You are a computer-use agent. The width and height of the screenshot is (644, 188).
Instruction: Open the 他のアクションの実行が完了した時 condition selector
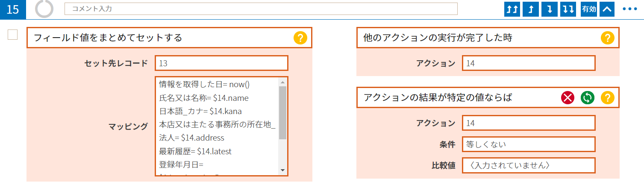tap(488, 38)
